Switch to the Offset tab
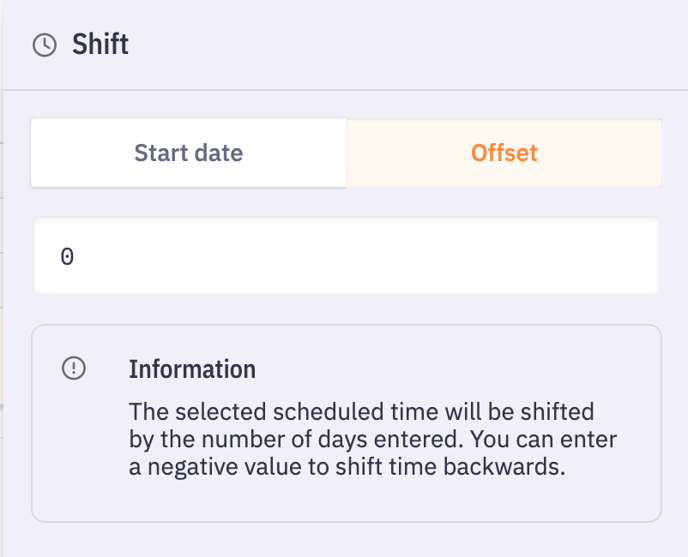 pyautogui.click(x=504, y=153)
